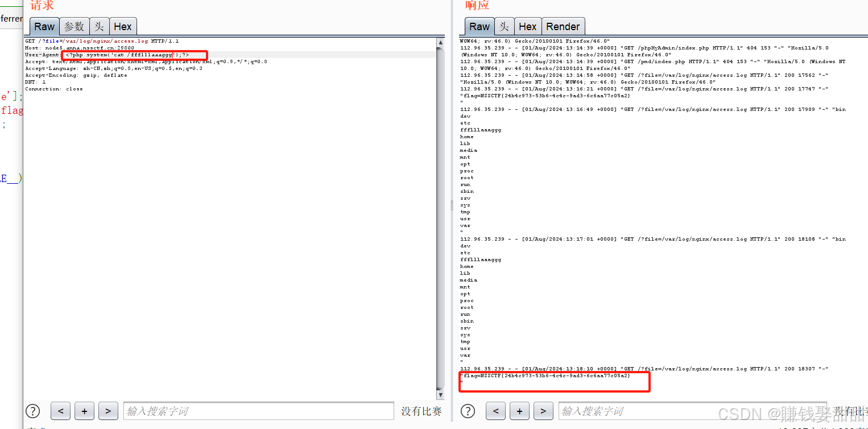Click the GET /pmd/index.php log entry
Viewport: 868px width, 429px height.
(x=653, y=65)
